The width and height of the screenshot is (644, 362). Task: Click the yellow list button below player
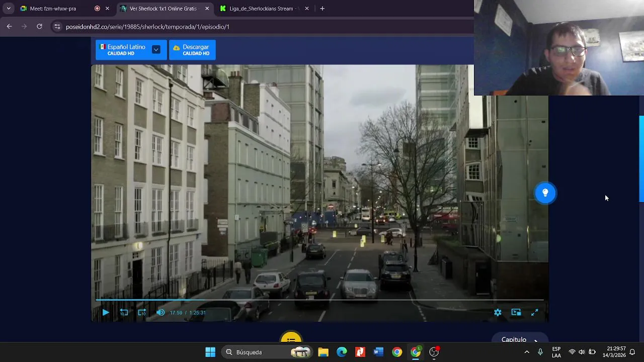[291, 337]
